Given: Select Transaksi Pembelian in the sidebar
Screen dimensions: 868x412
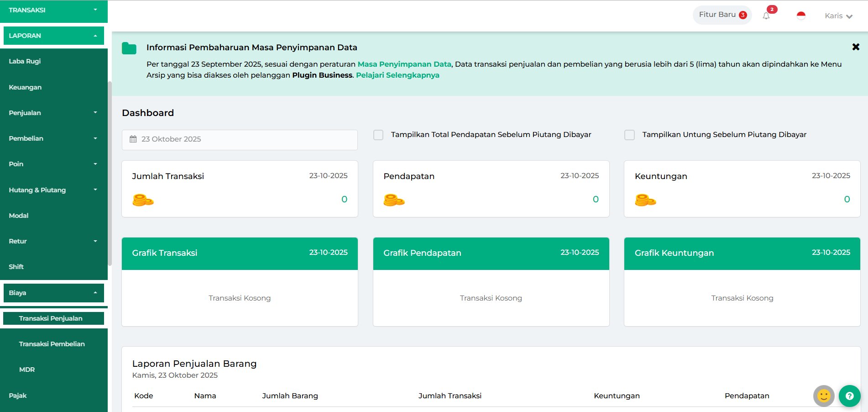Looking at the screenshot, I should (x=52, y=344).
